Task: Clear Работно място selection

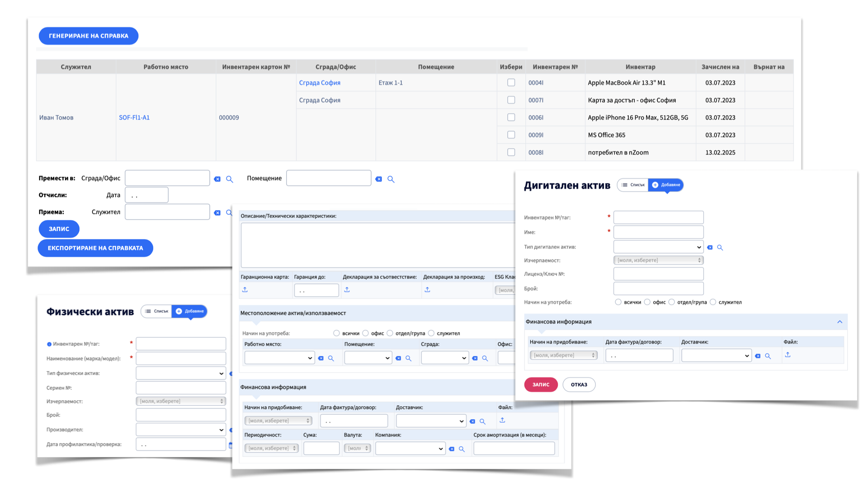Action: tap(321, 358)
